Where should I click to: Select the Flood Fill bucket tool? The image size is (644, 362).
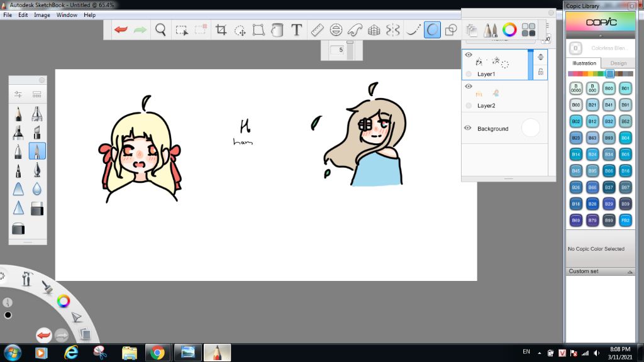click(277, 30)
